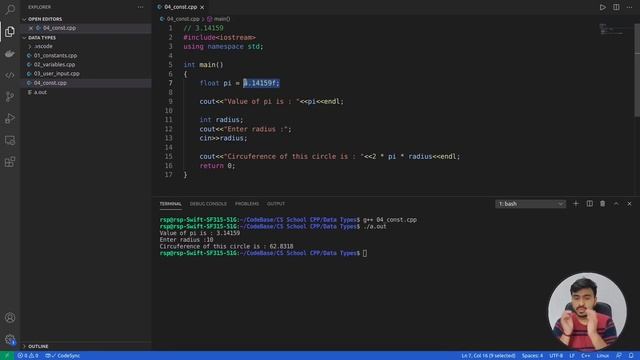Change encoding via UTF-8 status item
Viewport: 640px width, 360px height.
(556, 356)
